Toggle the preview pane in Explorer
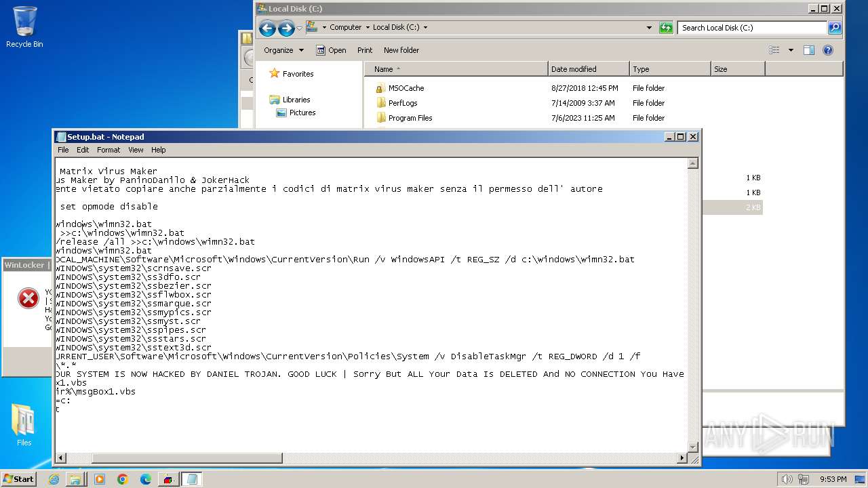Viewport: 868px width, 488px height. [x=808, y=50]
